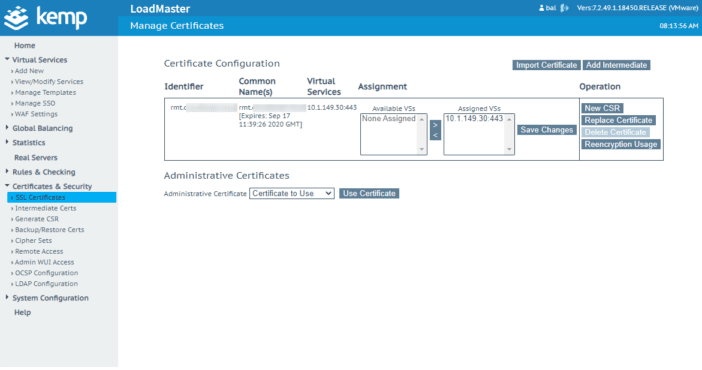702x370 pixels.
Task: Click the Import Certificate button
Action: (x=546, y=65)
